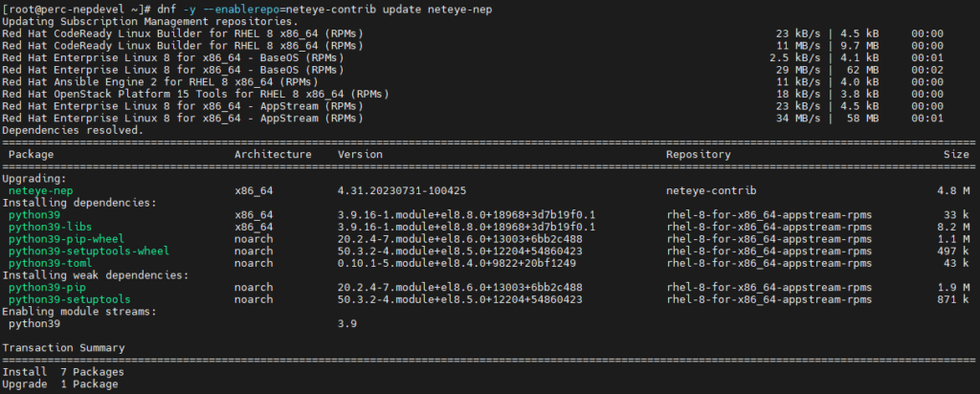Click the 1.9 M size value
Screen dimensions: 980x394
click(953, 287)
